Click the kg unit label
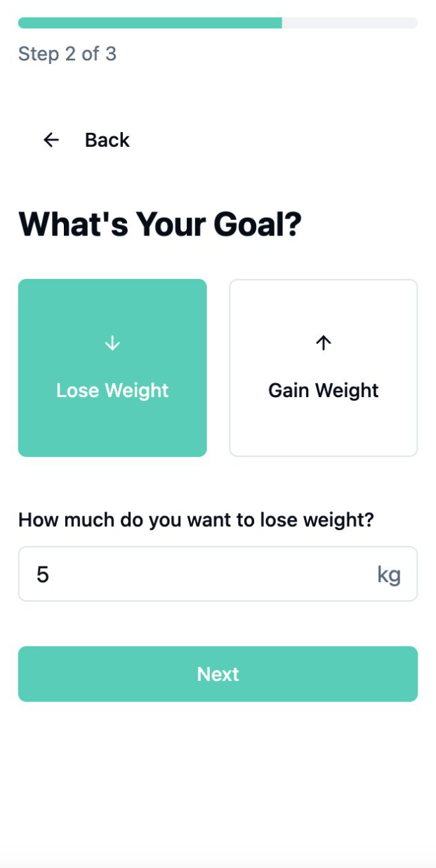Screen dimensions: 436x868 click(390, 574)
